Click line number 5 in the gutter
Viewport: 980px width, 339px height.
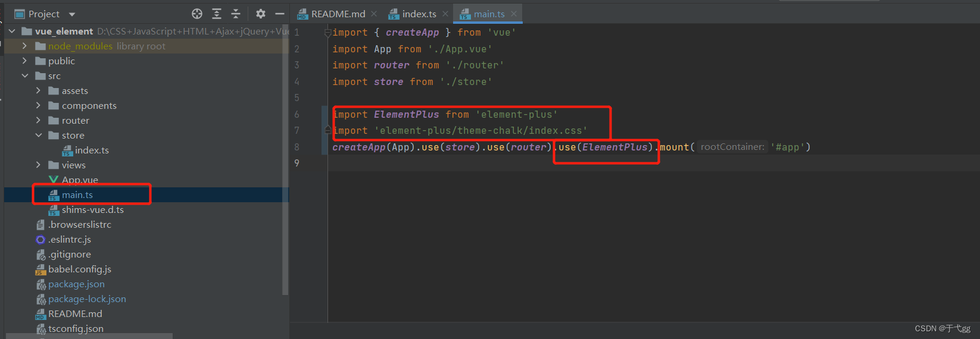click(x=297, y=98)
